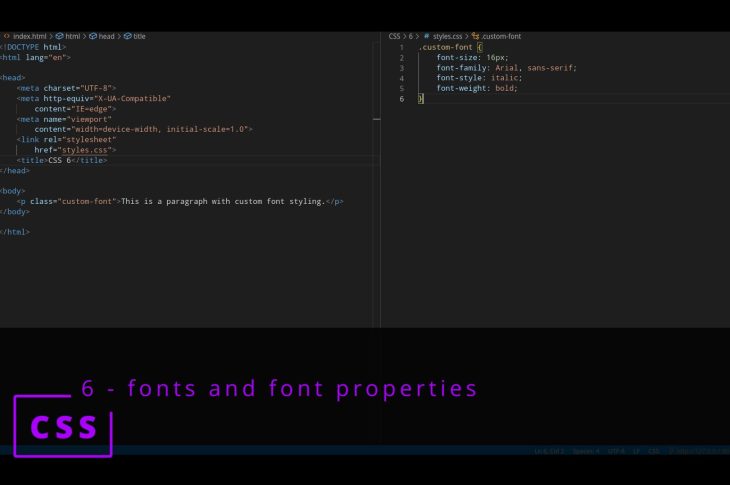Click the index.html file icon in breadcrumb

point(7,36)
